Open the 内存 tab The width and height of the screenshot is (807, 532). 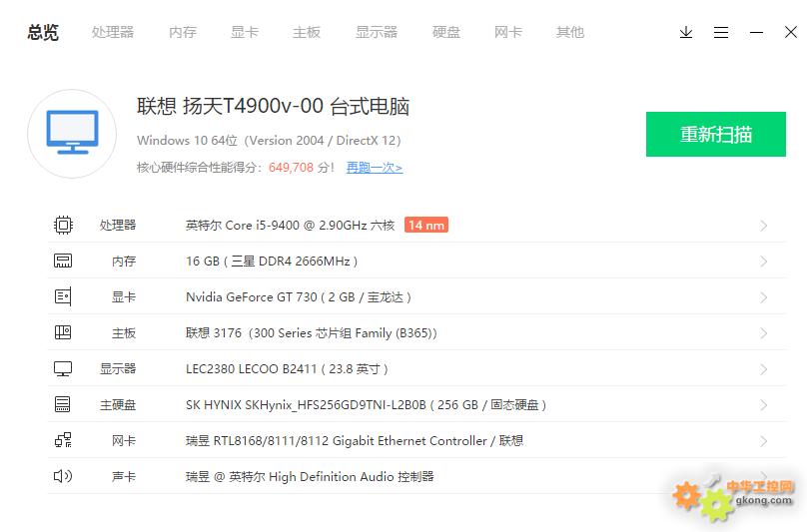point(183,32)
